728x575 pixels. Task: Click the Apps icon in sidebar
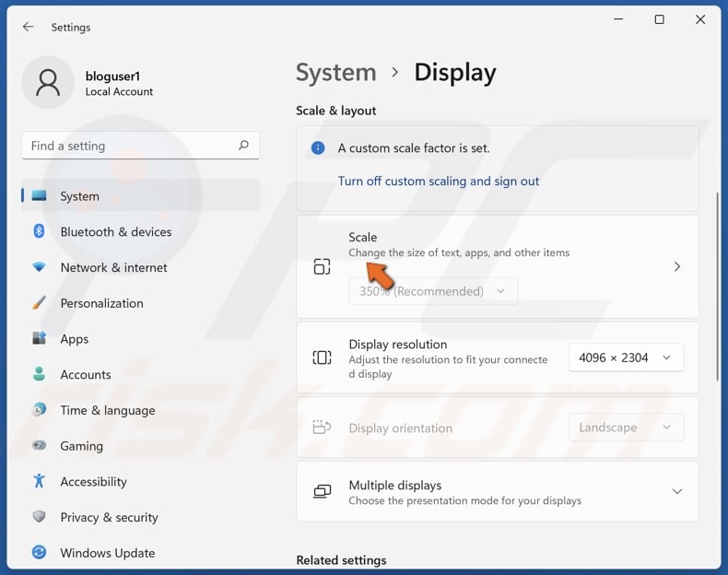pos(39,338)
